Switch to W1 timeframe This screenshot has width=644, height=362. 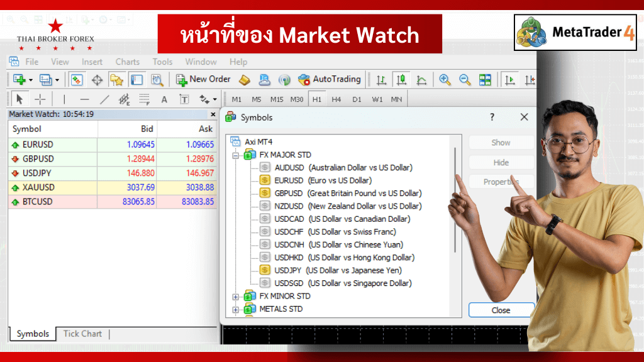click(377, 99)
